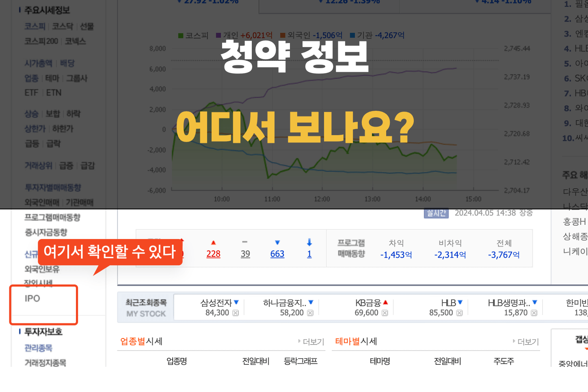Remove 하나금융지.. from recent stocks
Screen dimensions: 588x392
click(x=310, y=313)
